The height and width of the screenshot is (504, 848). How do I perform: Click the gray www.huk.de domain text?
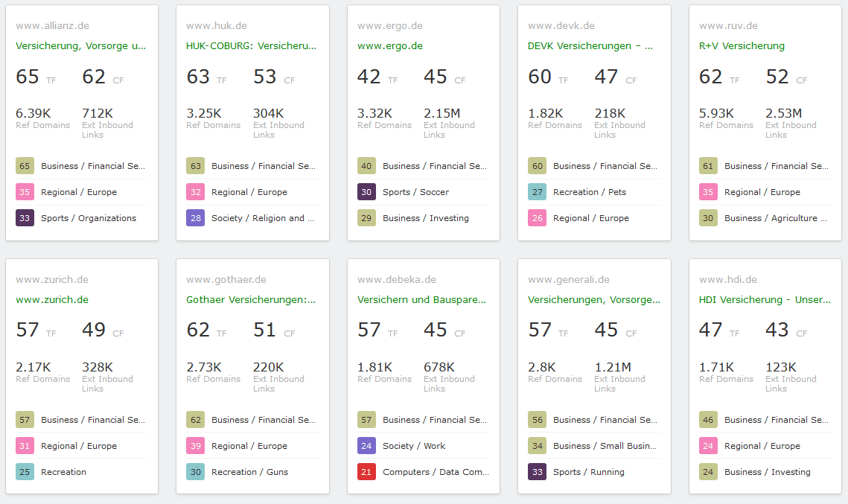click(217, 25)
